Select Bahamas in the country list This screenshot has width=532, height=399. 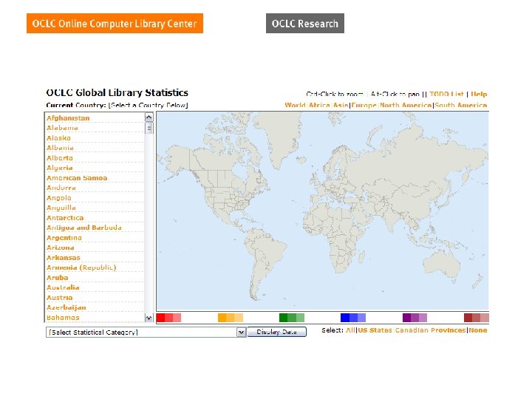pos(63,318)
